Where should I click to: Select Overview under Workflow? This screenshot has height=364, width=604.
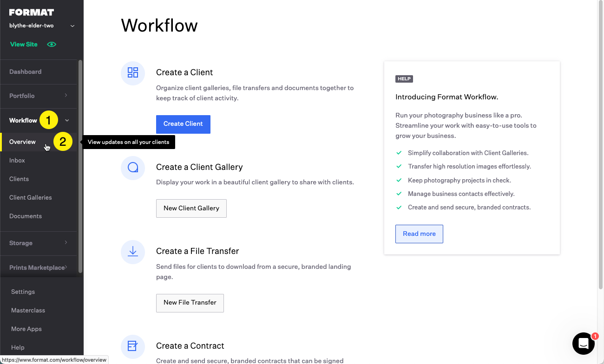pyautogui.click(x=22, y=142)
